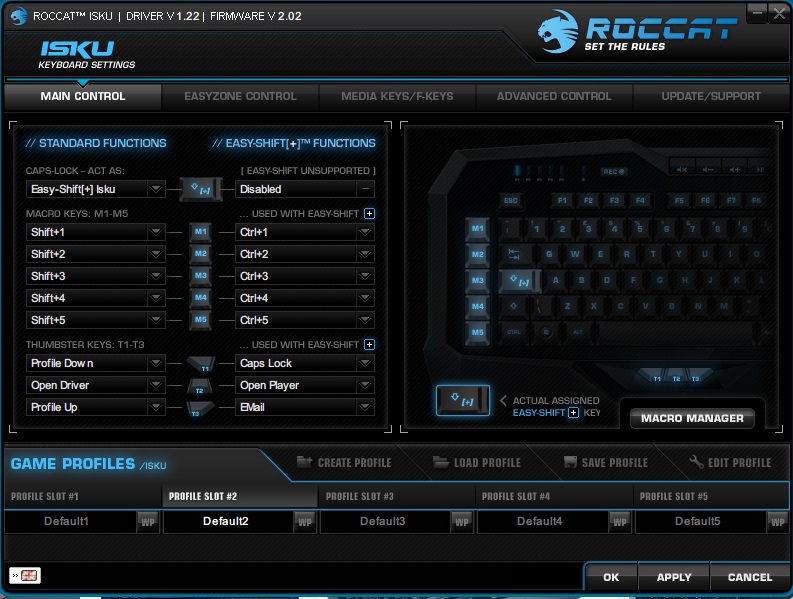This screenshot has width=793, height=599.
Task: Click the T3 thumbster key icon in list
Action: click(x=199, y=408)
